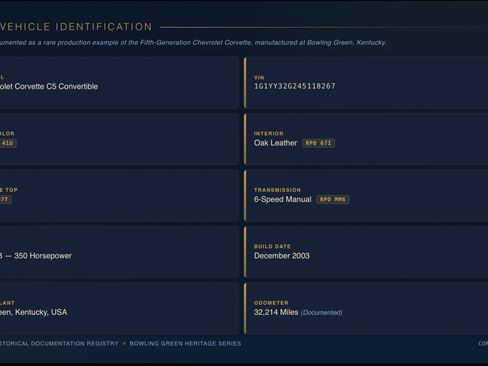Click the Oak Leather interior value

(275, 143)
